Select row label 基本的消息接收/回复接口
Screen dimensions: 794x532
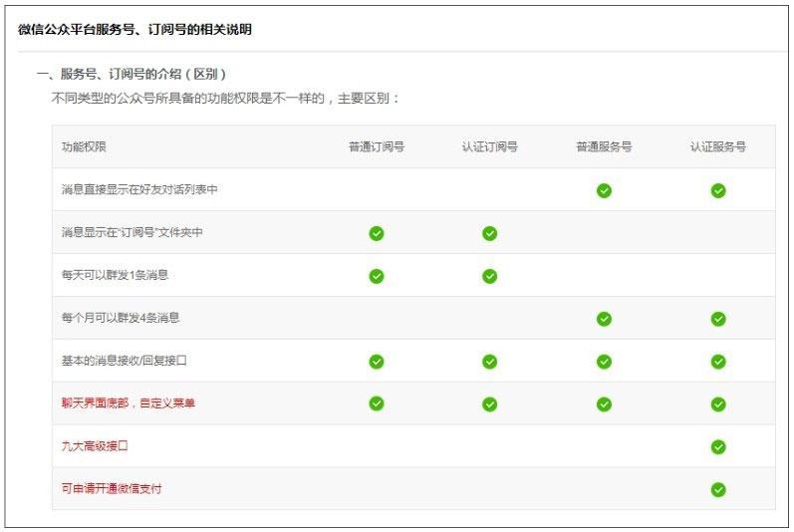[x=125, y=361]
